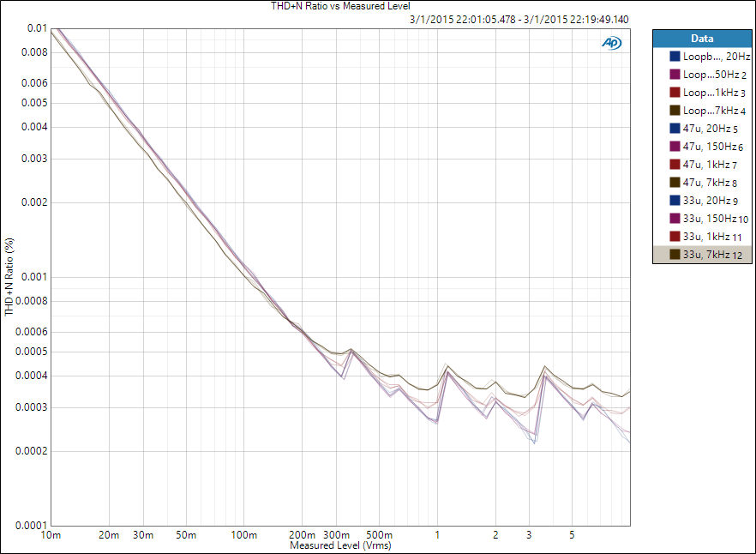Click the swatch beside 47u, 20Hz 5

[x=675, y=129]
